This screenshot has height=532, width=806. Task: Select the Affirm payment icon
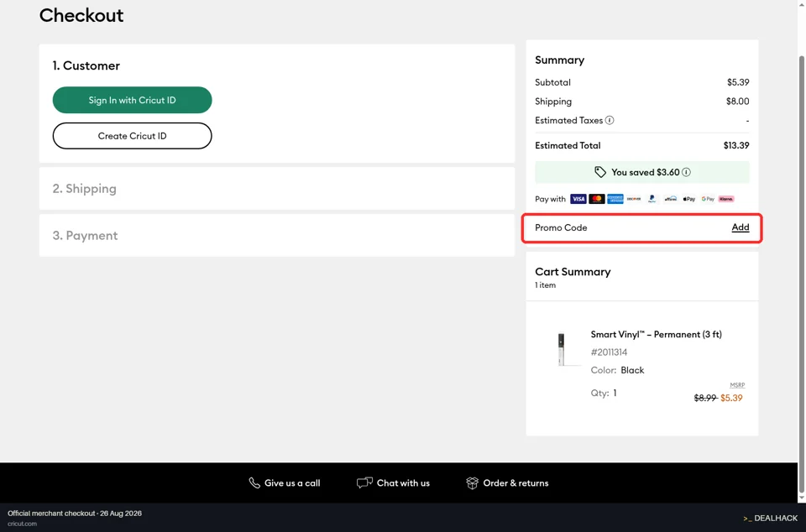tap(670, 199)
